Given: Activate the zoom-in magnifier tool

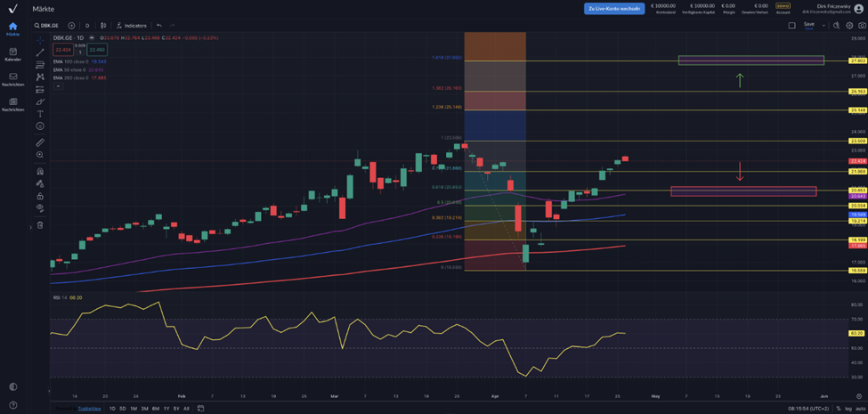Looking at the screenshot, I should click(x=40, y=155).
